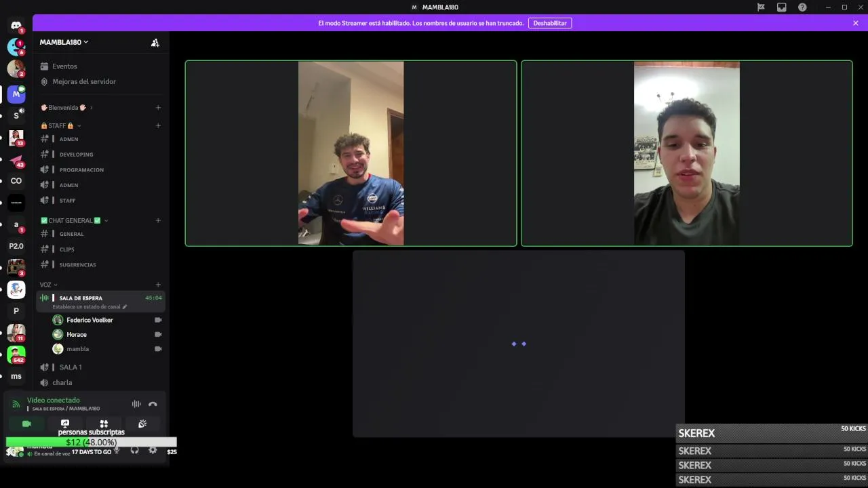Focus Federico's video tile with Williams shirt

point(351,153)
